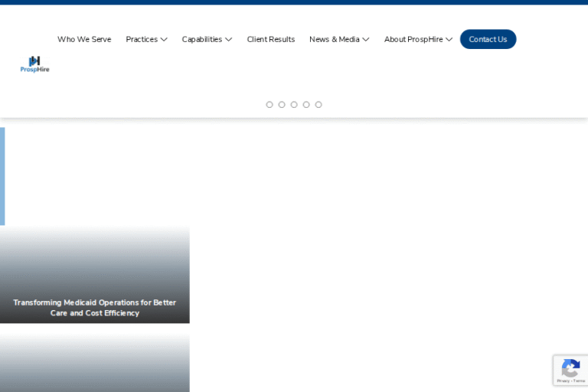Viewport: 588px width, 392px height.
Task: Select the second carousel dot
Action: click(x=282, y=105)
